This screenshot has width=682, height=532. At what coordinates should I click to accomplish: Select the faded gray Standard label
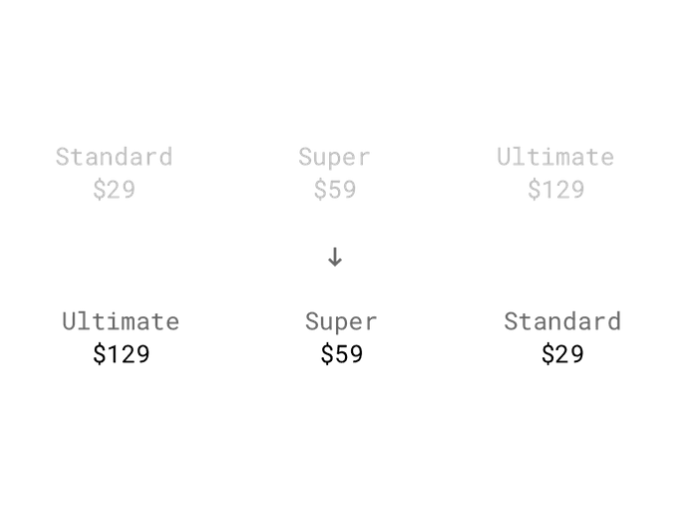coord(114,157)
